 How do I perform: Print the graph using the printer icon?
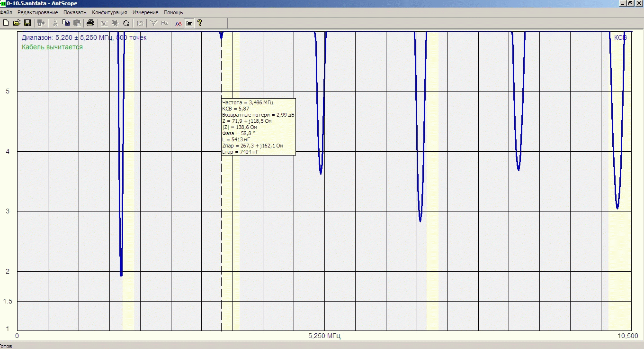click(x=90, y=23)
